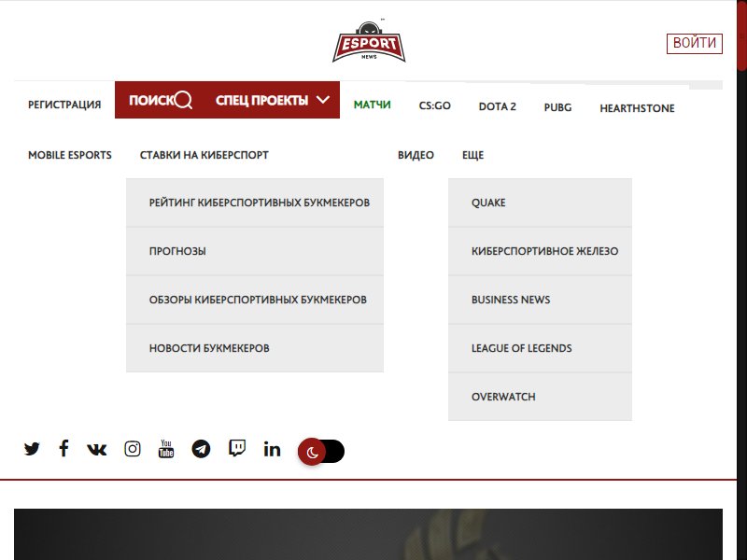Open the Instagram social link
This screenshot has height=560, width=747.
point(133,449)
